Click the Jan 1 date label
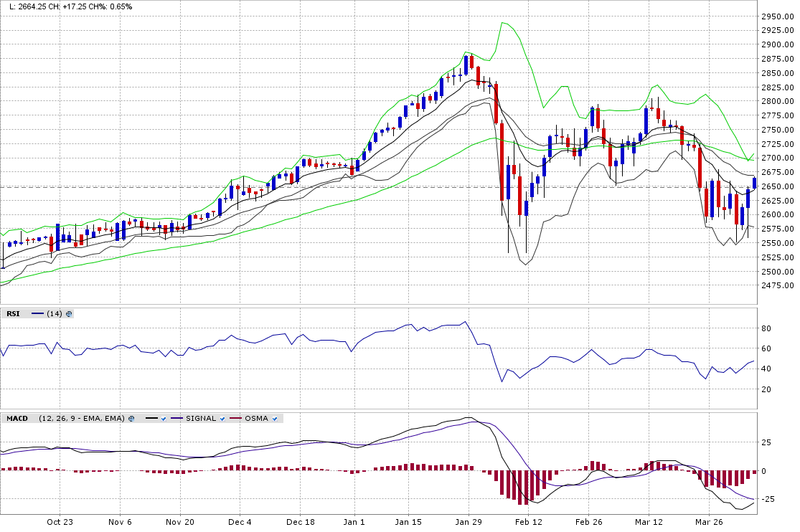 pyautogui.click(x=354, y=522)
